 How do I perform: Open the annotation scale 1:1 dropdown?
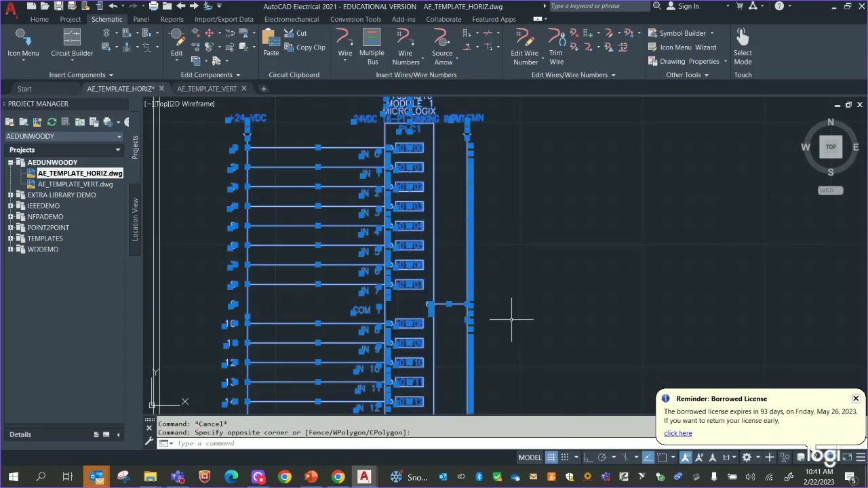(729, 457)
